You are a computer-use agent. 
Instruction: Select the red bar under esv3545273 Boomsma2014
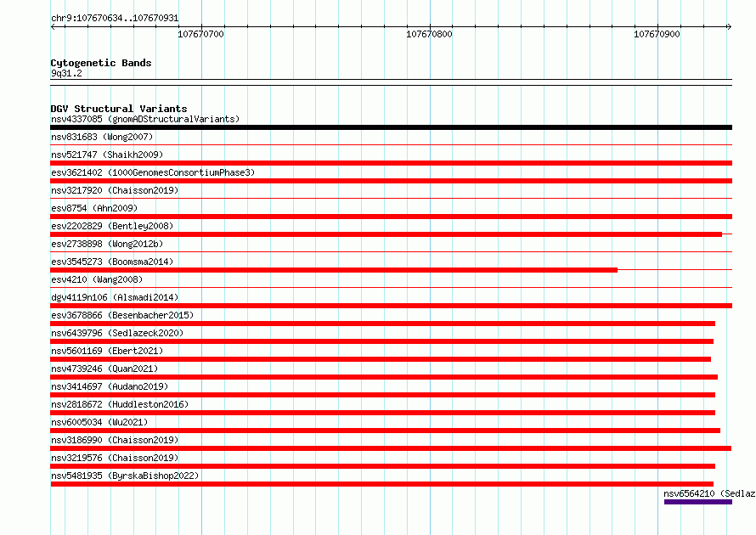point(334,270)
